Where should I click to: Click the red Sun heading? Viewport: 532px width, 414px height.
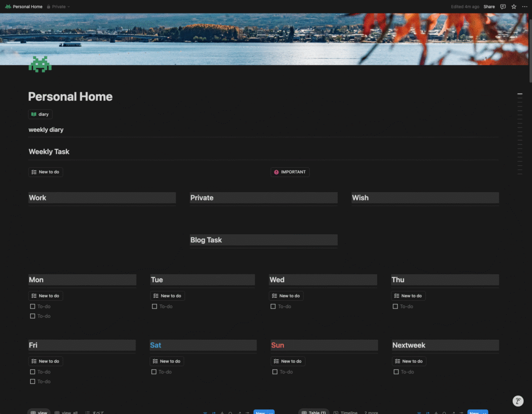[x=324, y=345]
